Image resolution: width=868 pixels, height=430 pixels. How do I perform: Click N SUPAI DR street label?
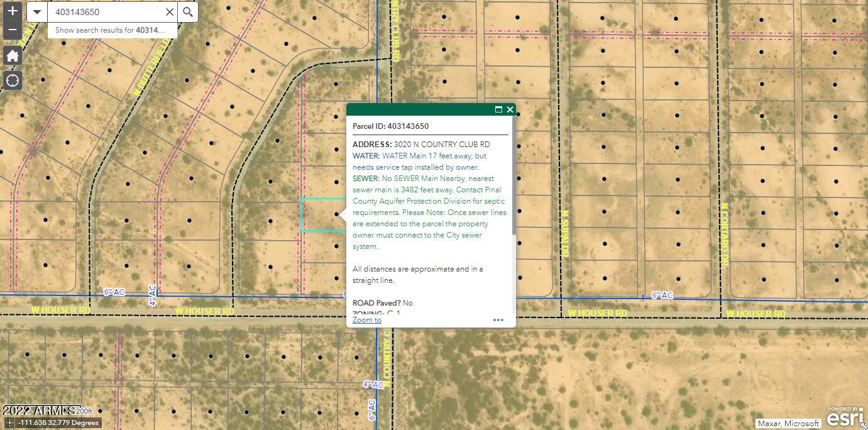click(x=566, y=233)
